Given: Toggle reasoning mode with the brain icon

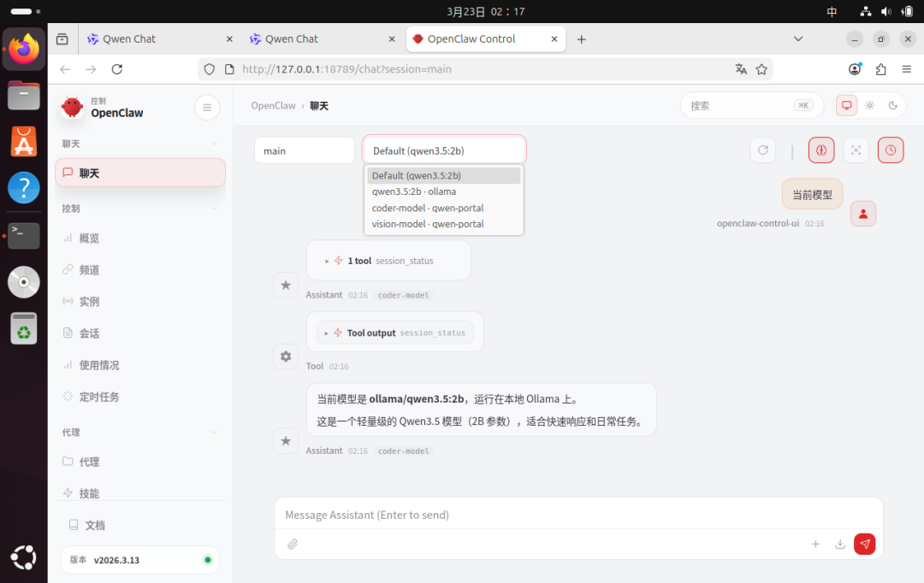Looking at the screenshot, I should 821,150.
